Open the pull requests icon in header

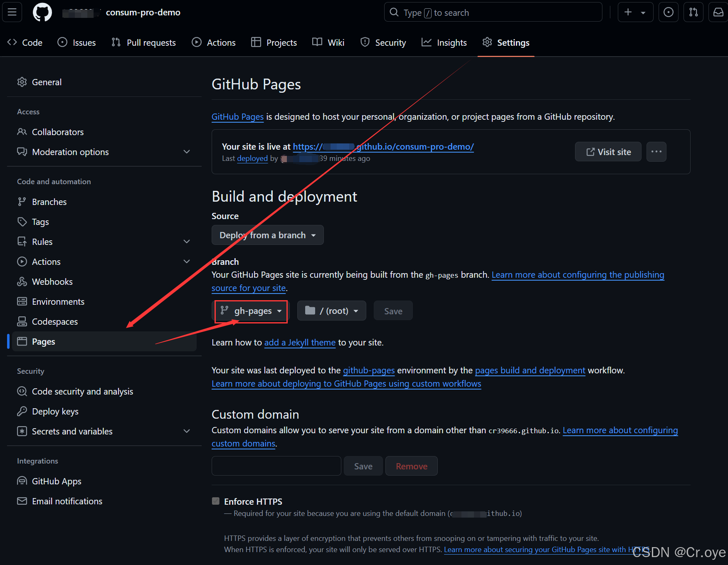693,12
